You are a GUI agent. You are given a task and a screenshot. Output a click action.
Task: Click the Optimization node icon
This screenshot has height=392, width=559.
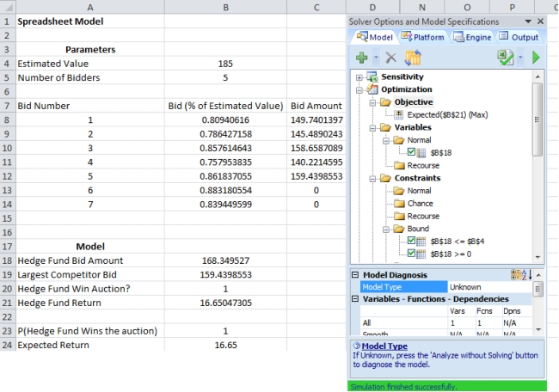372,89
